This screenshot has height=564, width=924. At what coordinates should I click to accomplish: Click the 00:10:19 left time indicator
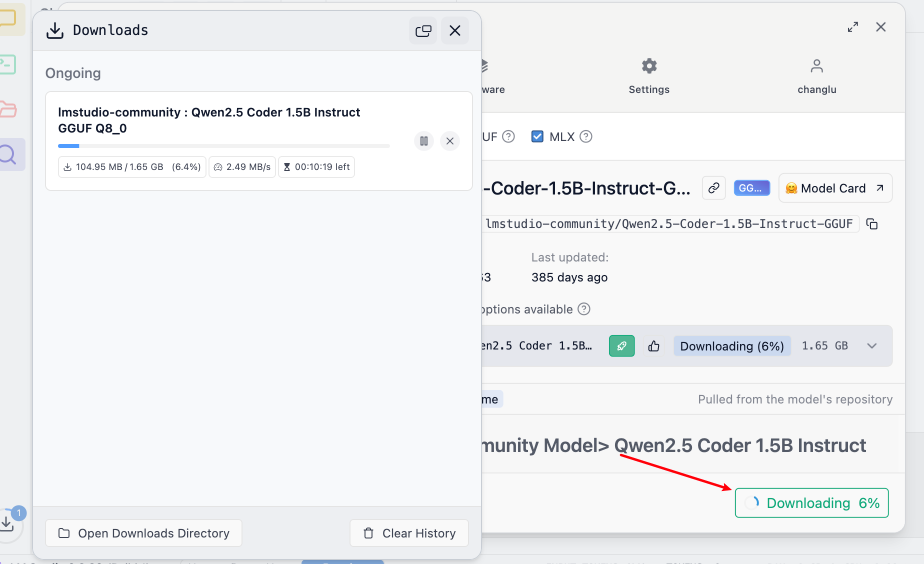[x=316, y=167]
